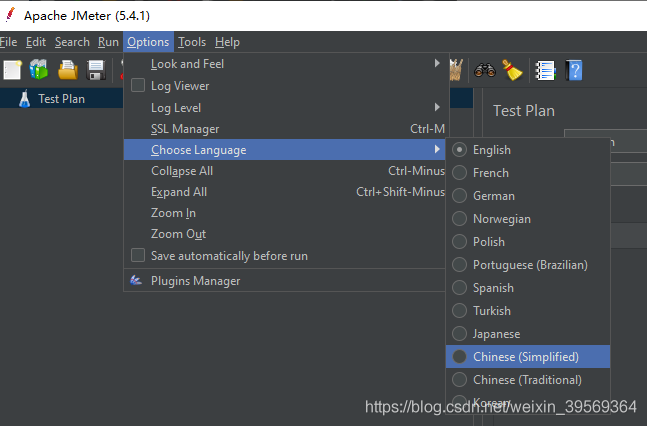Open the Tools menu

click(x=192, y=42)
